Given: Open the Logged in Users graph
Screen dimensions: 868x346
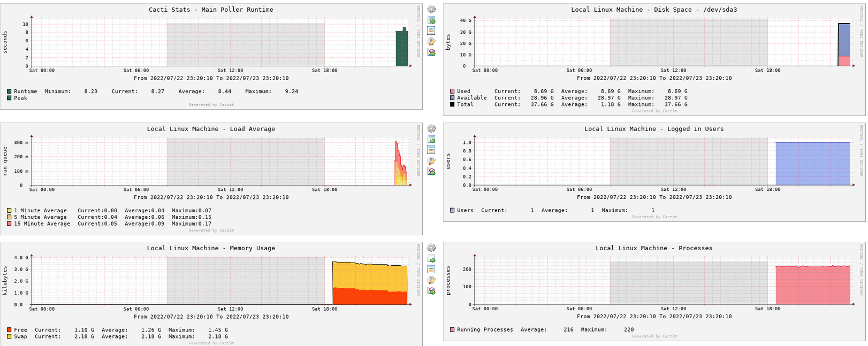Looking at the screenshot, I should click(654, 172).
